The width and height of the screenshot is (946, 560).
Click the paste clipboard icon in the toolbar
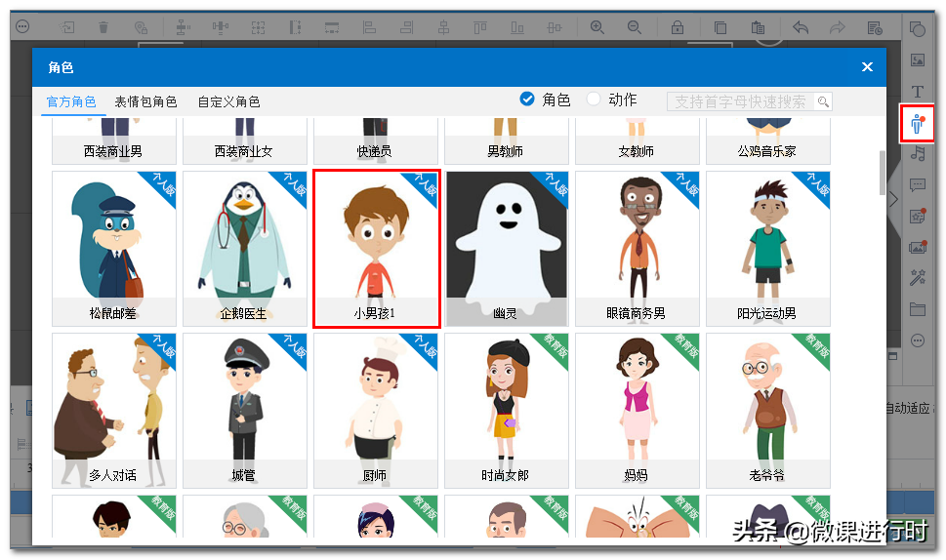point(758,27)
